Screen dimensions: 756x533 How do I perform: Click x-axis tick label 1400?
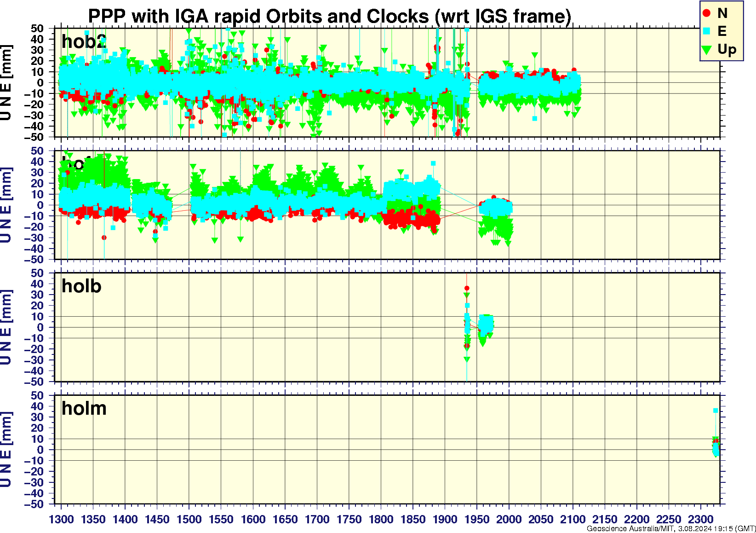(125, 519)
